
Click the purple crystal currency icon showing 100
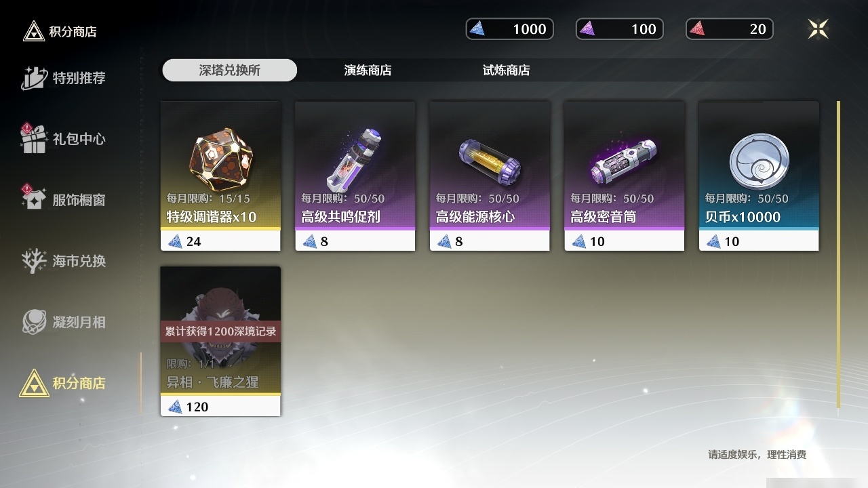pyautogui.click(x=588, y=28)
